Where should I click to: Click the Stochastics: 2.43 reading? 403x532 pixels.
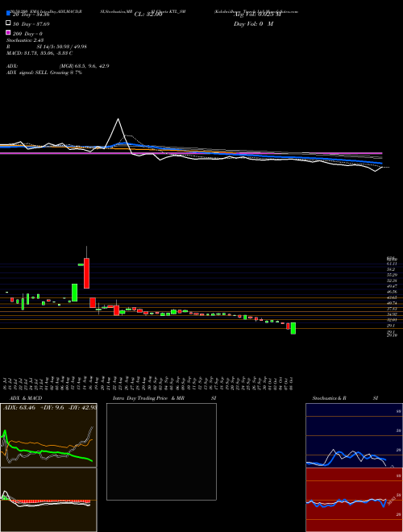coord(25,40)
